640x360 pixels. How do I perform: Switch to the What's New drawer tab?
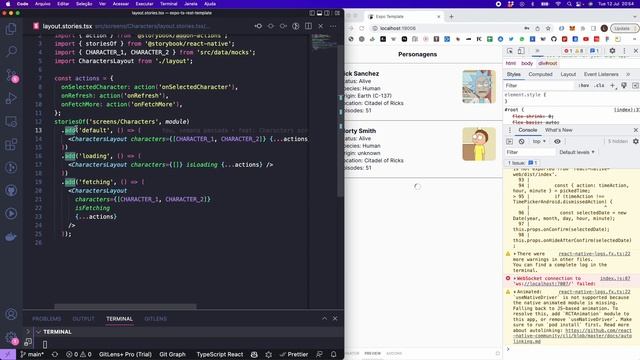click(x=558, y=130)
